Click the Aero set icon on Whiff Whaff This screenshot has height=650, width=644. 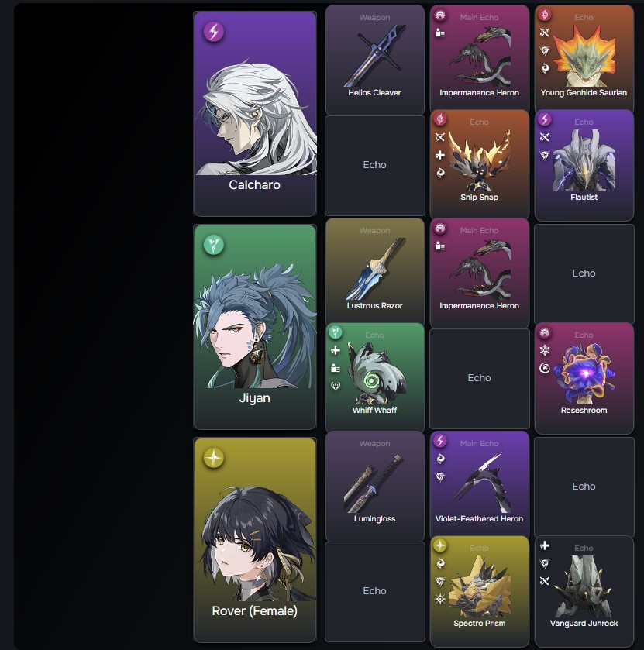(335, 332)
